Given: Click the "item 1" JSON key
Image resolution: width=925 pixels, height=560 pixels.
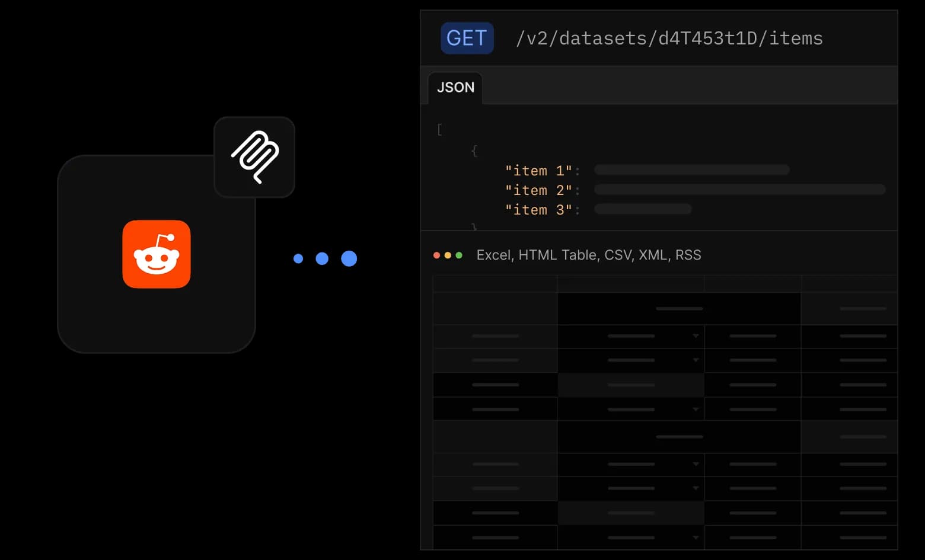Looking at the screenshot, I should (x=538, y=171).
